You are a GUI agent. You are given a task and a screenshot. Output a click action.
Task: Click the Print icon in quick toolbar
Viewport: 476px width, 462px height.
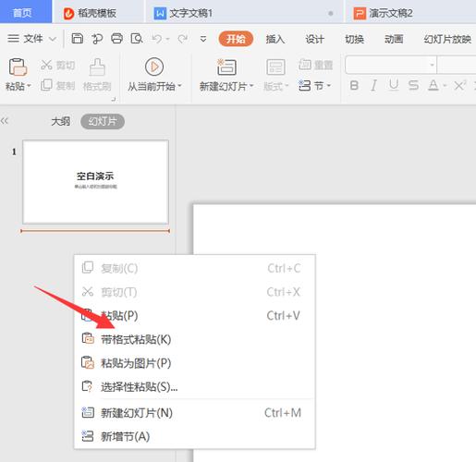click(x=116, y=39)
